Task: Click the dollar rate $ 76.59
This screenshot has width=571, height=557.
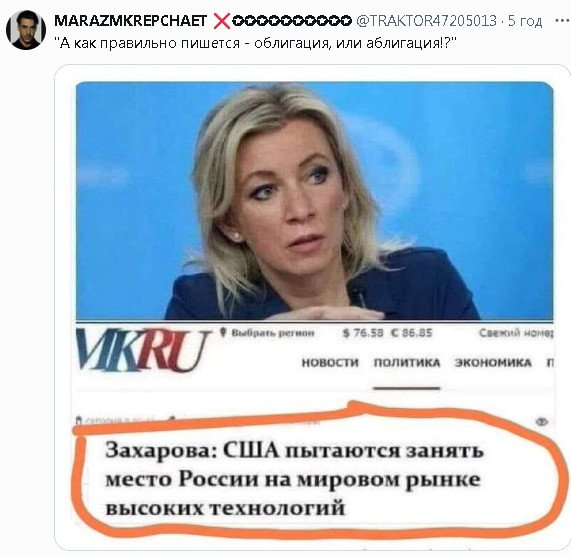Action: click(363, 333)
